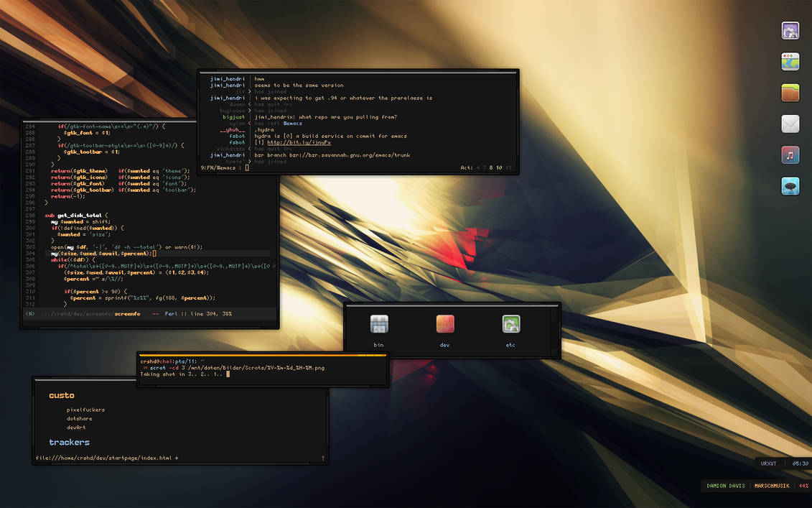
Task: Open the brown folder file manager icon
Action: tap(790, 93)
